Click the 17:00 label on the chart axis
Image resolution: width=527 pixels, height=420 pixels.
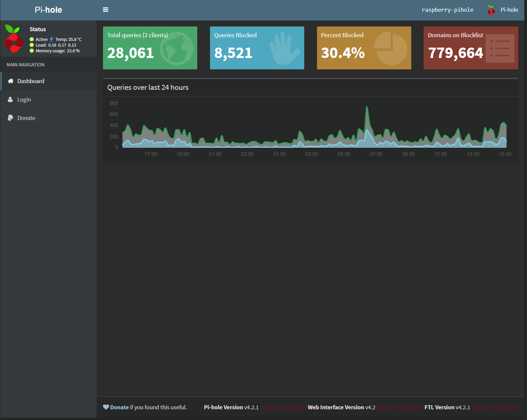point(151,154)
